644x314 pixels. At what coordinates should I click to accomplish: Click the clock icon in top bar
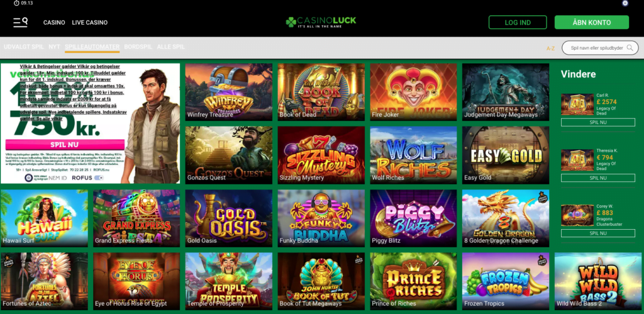pos(16,3)
